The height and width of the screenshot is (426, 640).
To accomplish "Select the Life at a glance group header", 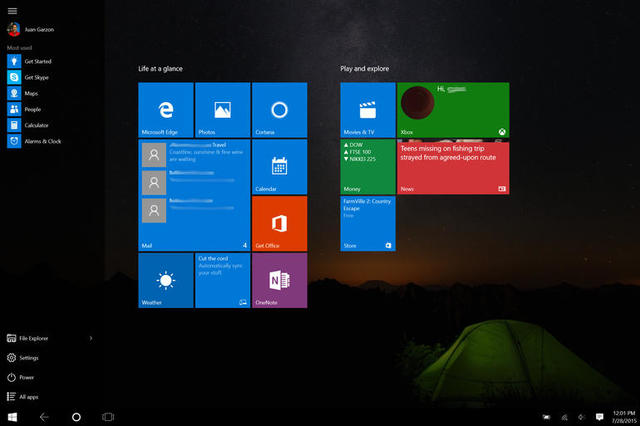I will tap(160, 69).
